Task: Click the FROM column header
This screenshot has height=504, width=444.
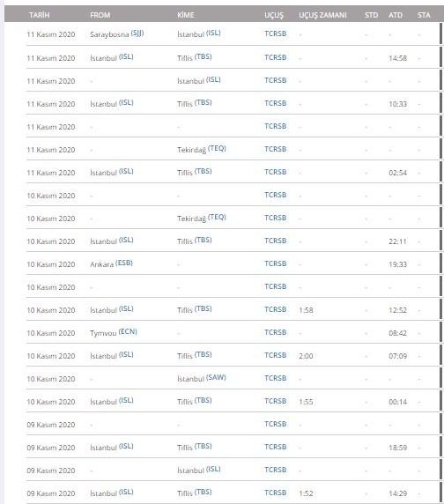Action: [x=100, y=15]
